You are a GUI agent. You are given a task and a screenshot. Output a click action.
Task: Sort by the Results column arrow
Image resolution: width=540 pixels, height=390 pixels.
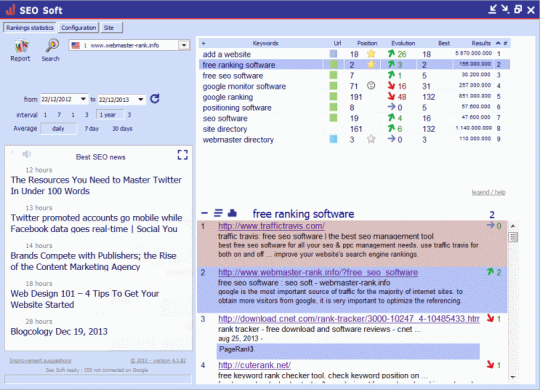[498, 43]
